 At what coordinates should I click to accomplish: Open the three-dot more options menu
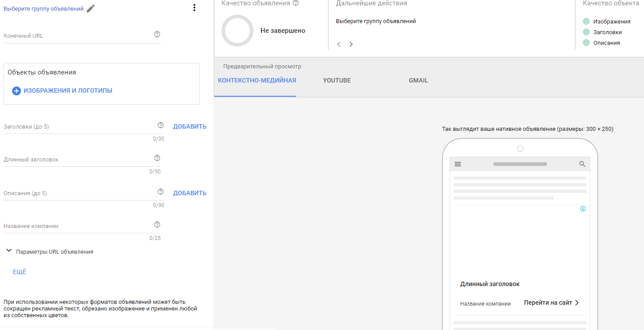(194, 8)
